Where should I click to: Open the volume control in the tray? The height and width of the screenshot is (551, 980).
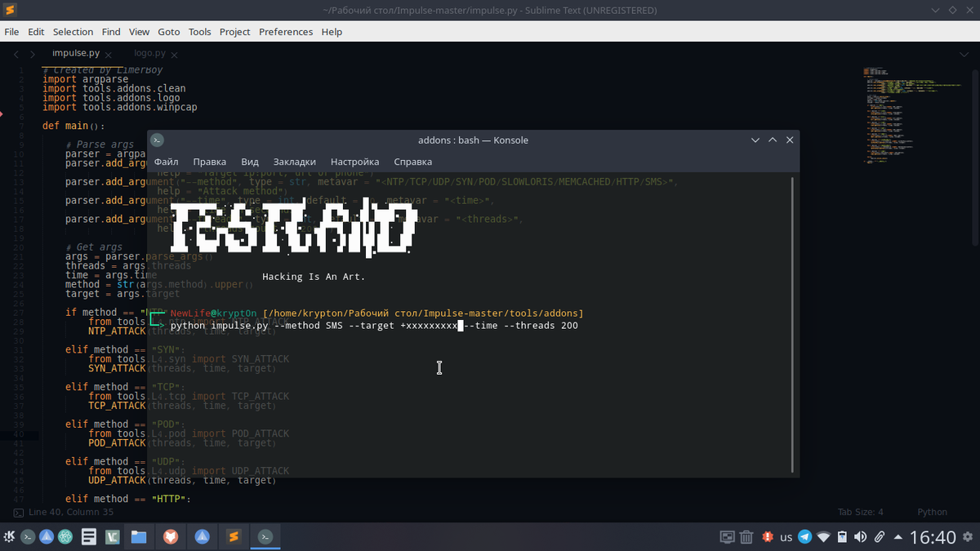pyautogui.click(x=861, y=537)
